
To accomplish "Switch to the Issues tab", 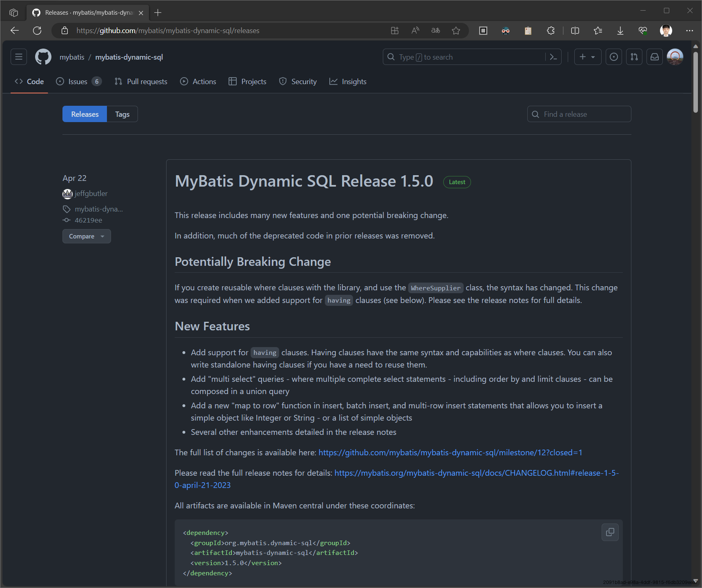I will click(x=79, y=82).
